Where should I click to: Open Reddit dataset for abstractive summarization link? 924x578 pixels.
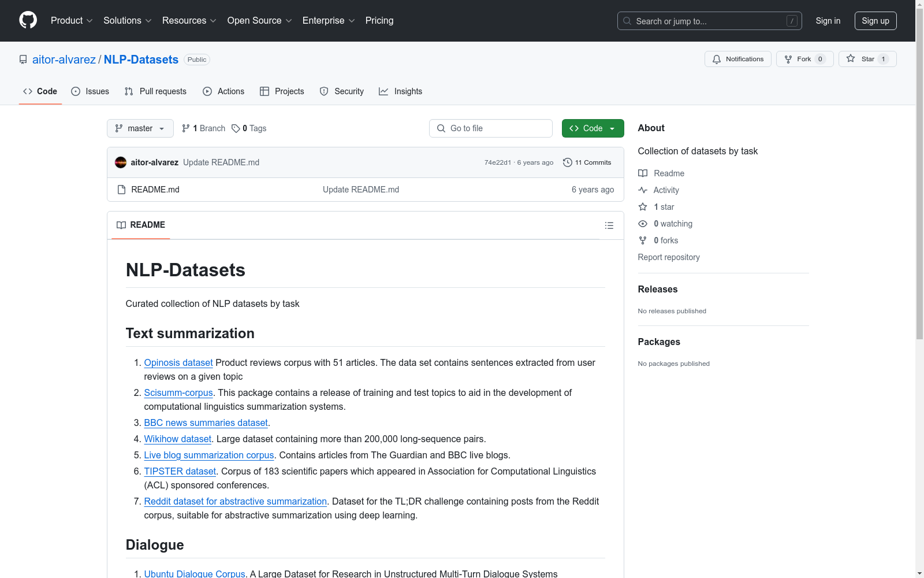click(236, 501)
